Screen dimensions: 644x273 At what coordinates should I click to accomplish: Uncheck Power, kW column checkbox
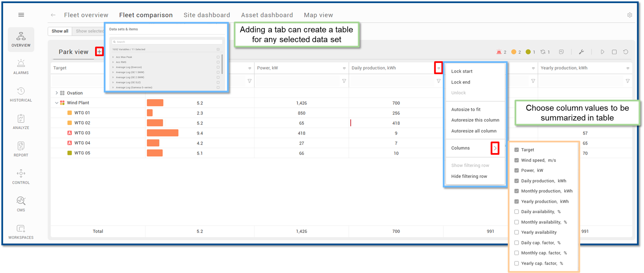coord(517,170)
